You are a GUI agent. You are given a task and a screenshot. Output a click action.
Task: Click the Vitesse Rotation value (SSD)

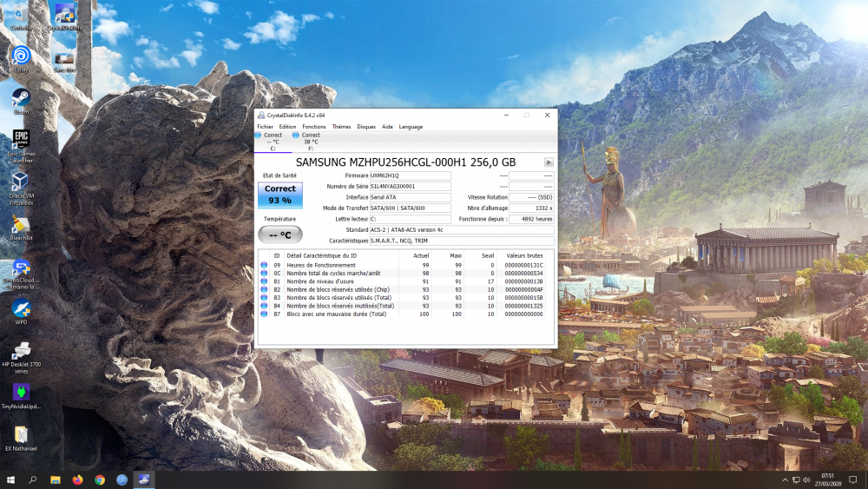(x=531, y=197)
